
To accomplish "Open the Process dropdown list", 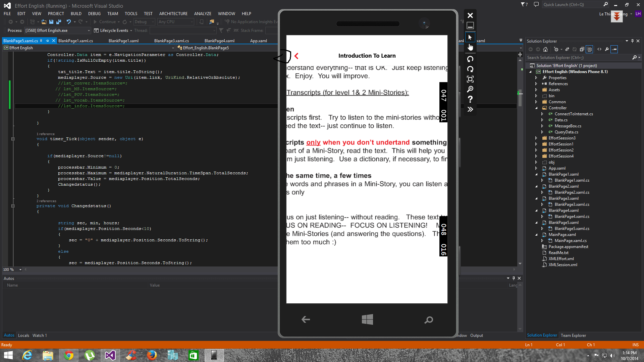I will pos(89,31).
